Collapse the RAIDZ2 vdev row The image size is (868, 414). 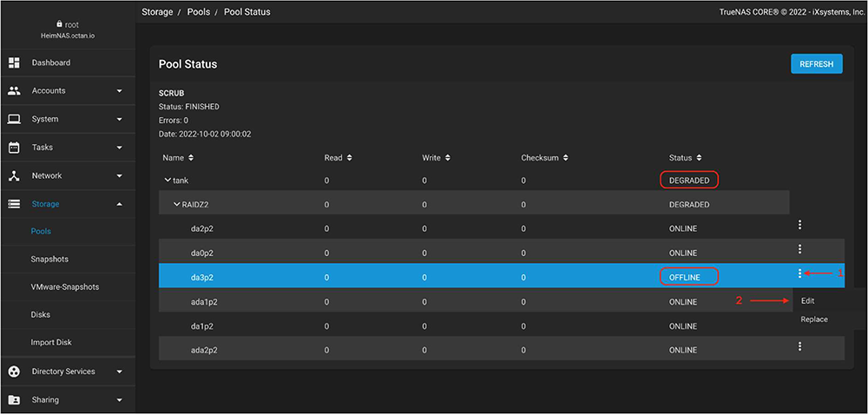click(177, 205)
